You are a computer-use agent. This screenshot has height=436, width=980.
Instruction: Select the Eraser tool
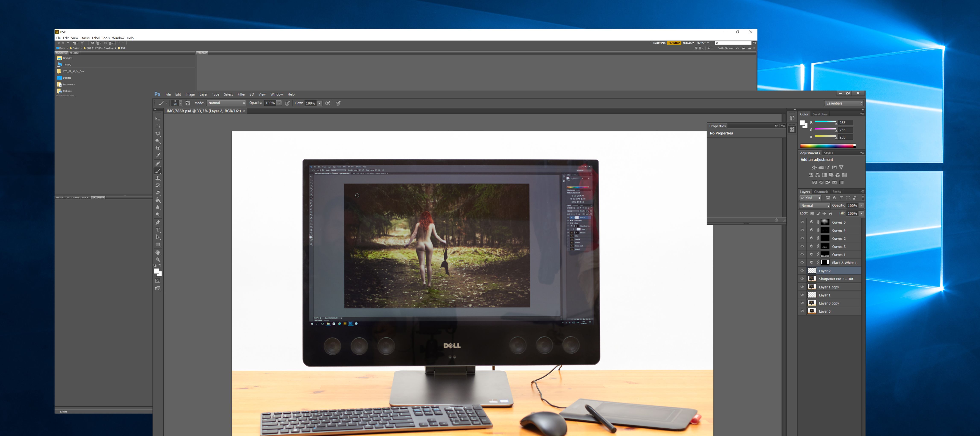[158, 193]
